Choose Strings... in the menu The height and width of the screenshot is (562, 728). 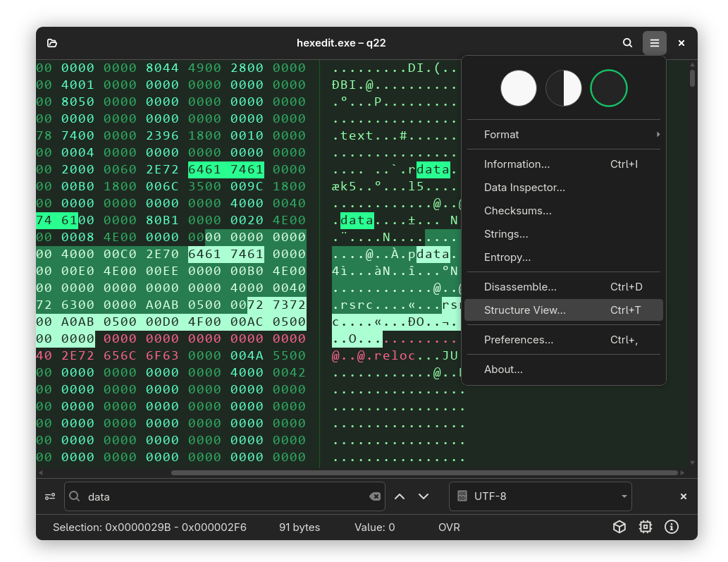click(x=564, y=234)
